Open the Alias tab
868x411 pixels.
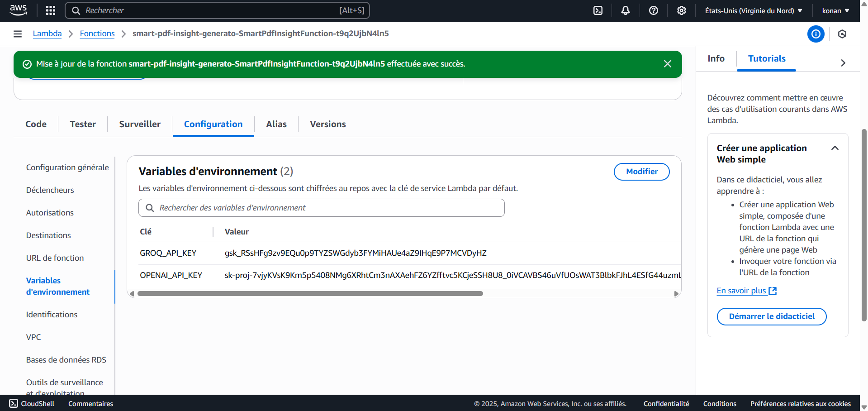point(276,124)
